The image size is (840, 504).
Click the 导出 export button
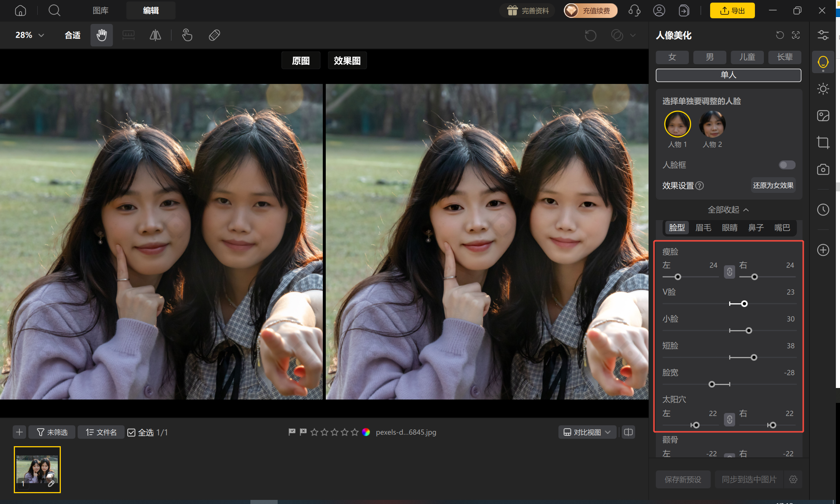732,10
